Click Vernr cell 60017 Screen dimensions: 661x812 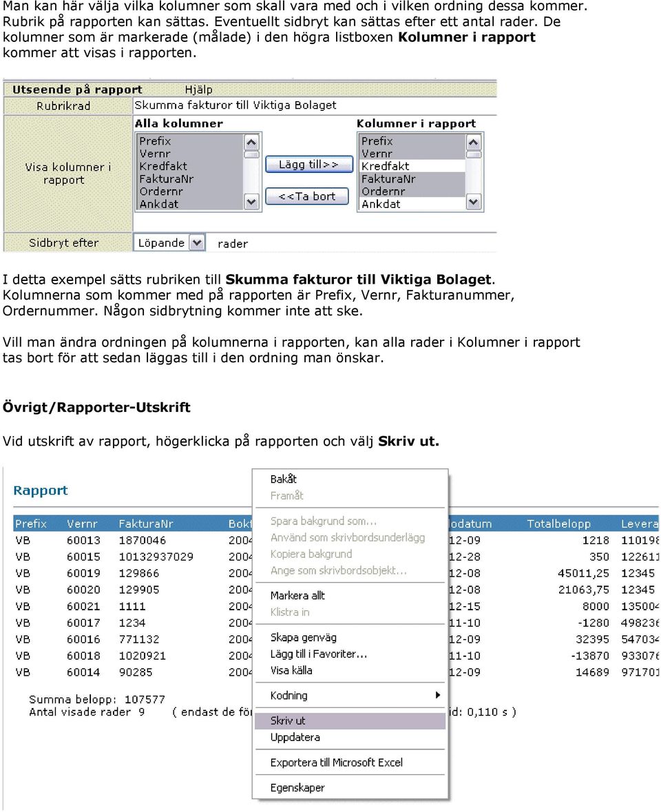(x=83, y=623)
